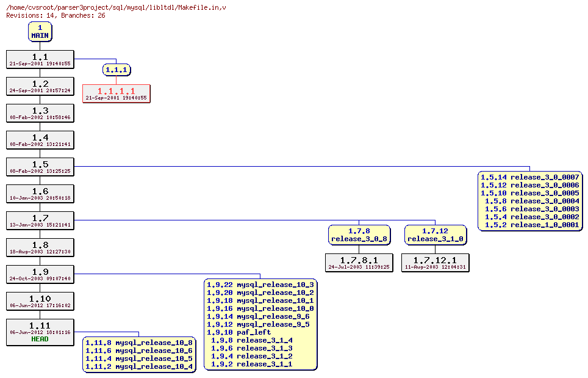The height and width of the screenshot is (378, 588).
Task: Click 1.9.22 mysql_release_10_3 entry
Action: (x=260, y=285)
